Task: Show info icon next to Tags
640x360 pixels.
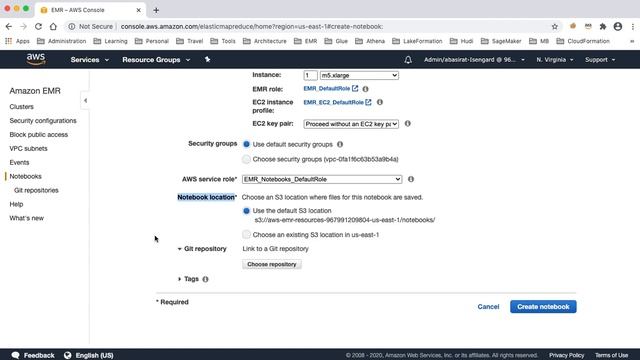Action: pos(205,279)
